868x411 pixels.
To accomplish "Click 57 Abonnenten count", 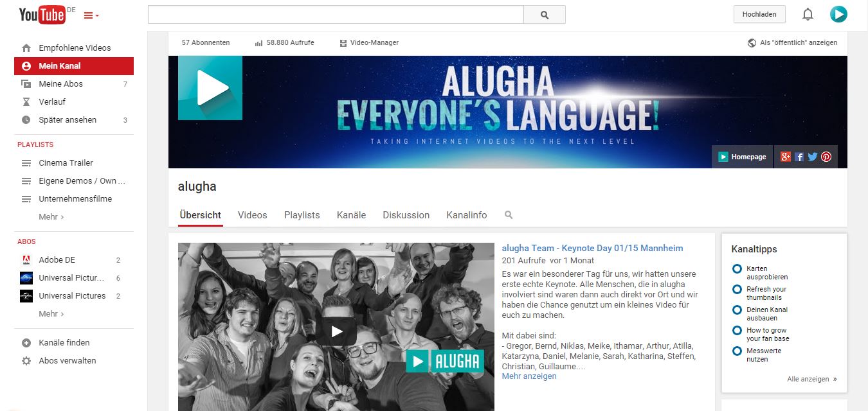I will (x=206, y=43).
